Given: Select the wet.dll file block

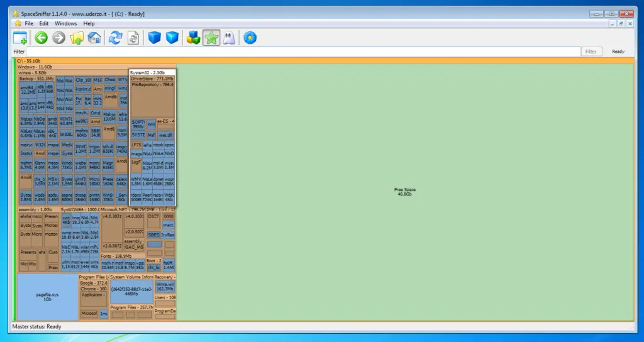Looking at the screenshot, I should (165, 135).
